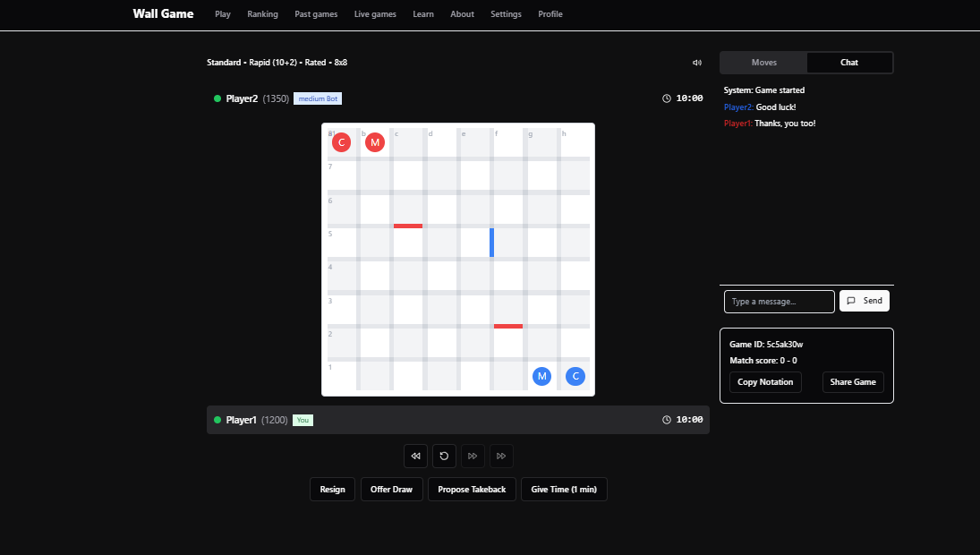Propose a takeback
The height and width of the screenshot is (555, 980).
(472, 489)
